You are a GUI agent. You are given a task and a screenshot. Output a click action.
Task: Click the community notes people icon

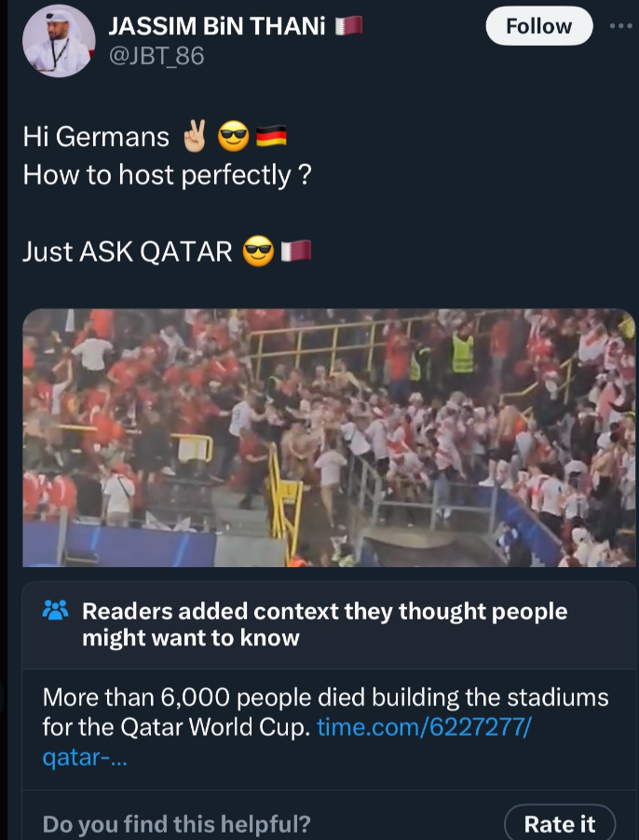[56, 611]
